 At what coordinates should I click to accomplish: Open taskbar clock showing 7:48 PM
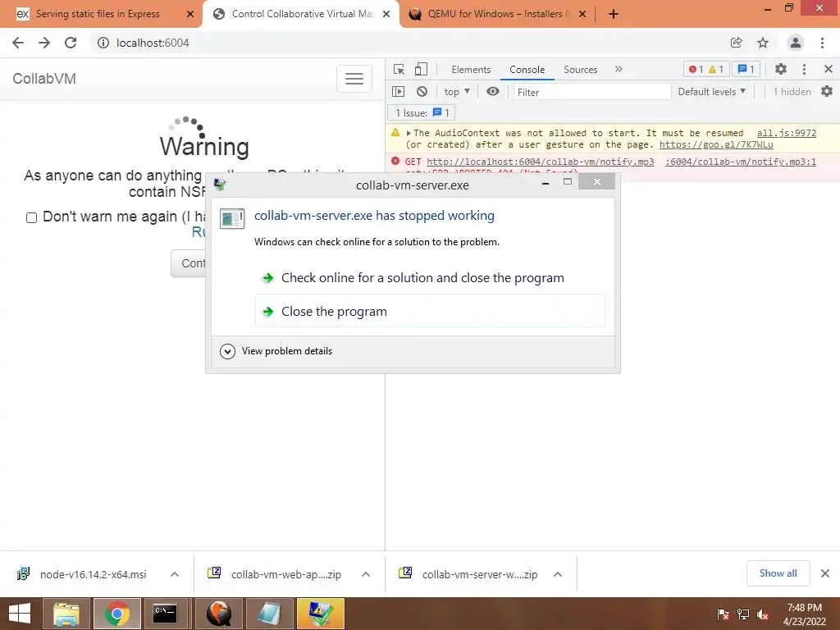click(804, 614)
